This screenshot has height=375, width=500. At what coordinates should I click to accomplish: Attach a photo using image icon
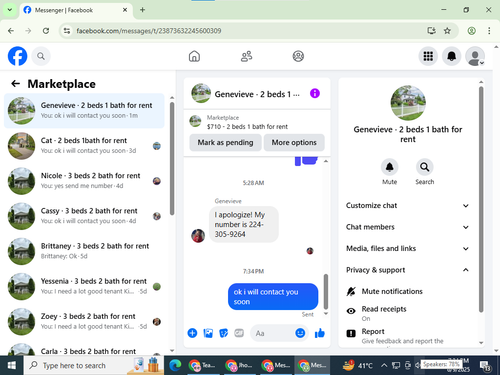[x=208, y=333]
